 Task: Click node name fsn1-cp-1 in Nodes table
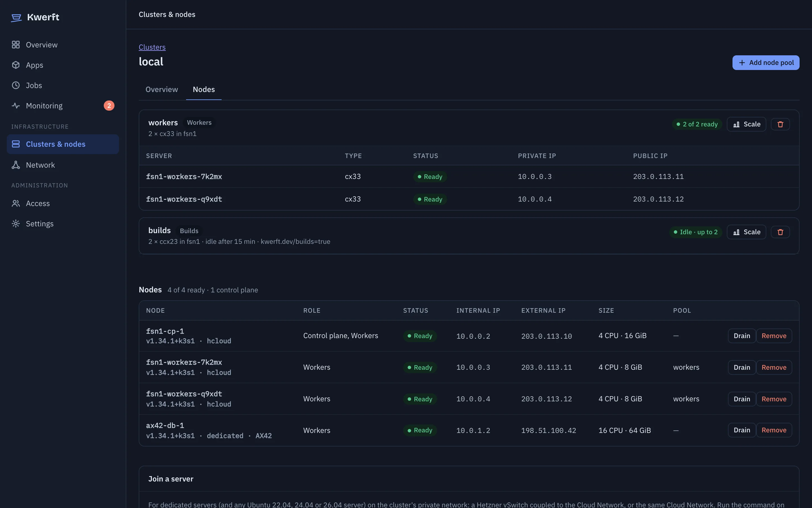[165, 331]
